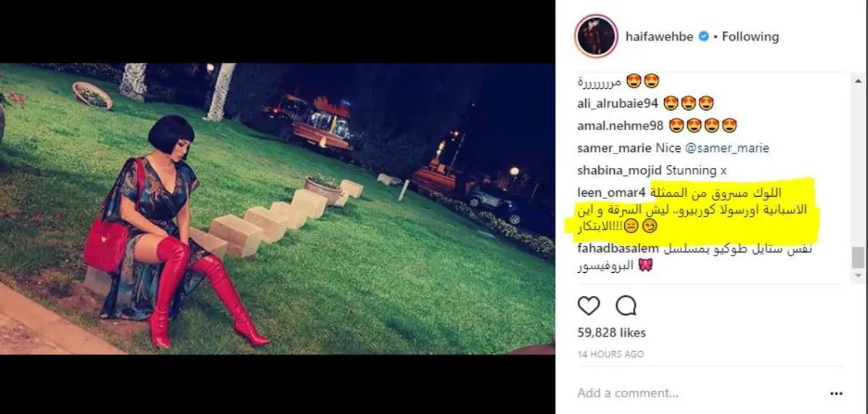Click the 14 HOURS AGO timestamp
This screenshot has width=868, height=414.
tap(610, 354)
